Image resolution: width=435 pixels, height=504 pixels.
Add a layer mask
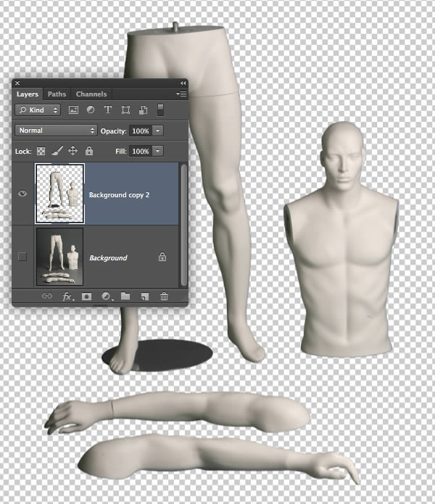[x=86, y=297]
